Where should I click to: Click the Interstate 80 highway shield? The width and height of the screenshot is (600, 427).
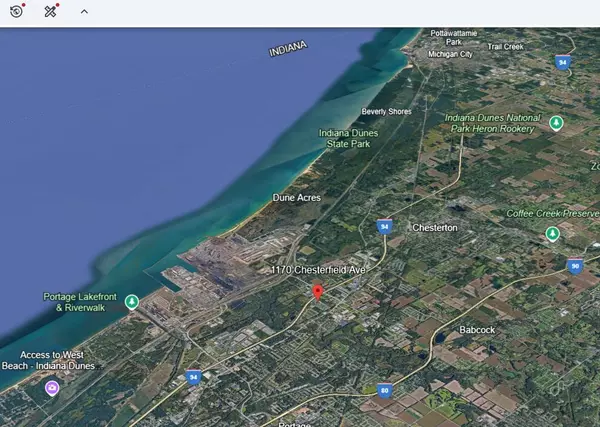point(384,391)
